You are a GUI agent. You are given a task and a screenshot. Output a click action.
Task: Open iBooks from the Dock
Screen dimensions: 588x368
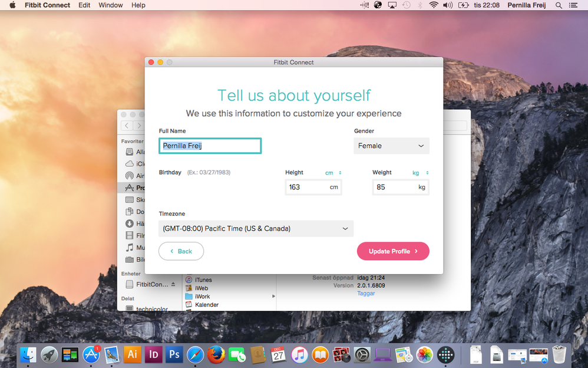321,354
